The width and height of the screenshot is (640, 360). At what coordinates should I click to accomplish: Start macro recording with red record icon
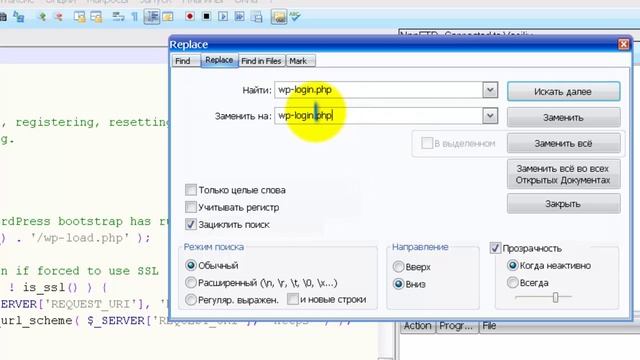[x=189, y=16]
